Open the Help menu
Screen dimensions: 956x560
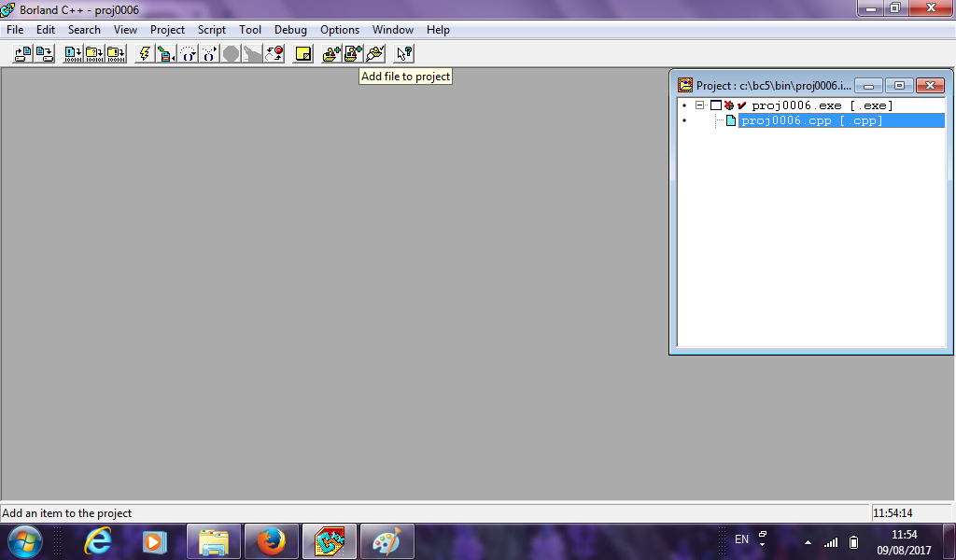(438, 29)
